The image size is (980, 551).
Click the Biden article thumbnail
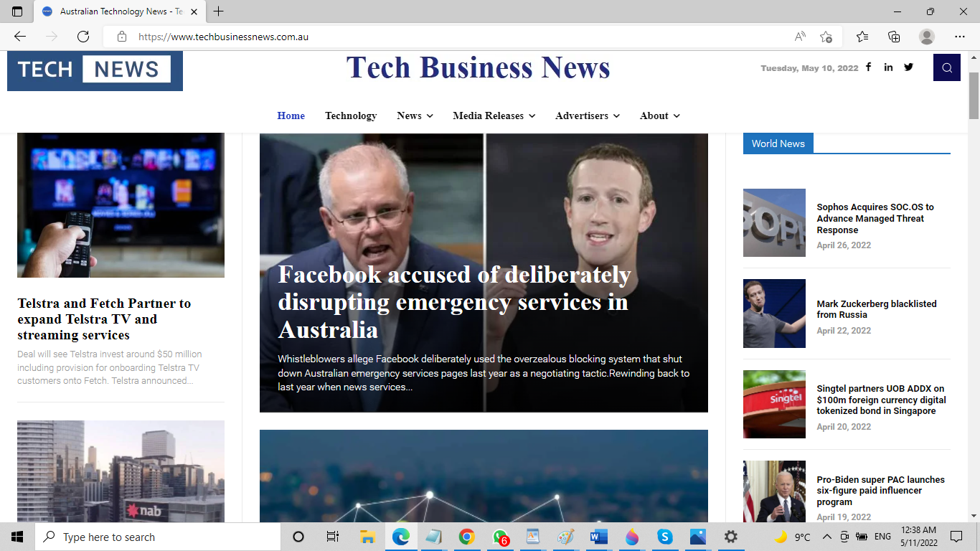click(x=774, y=491)
